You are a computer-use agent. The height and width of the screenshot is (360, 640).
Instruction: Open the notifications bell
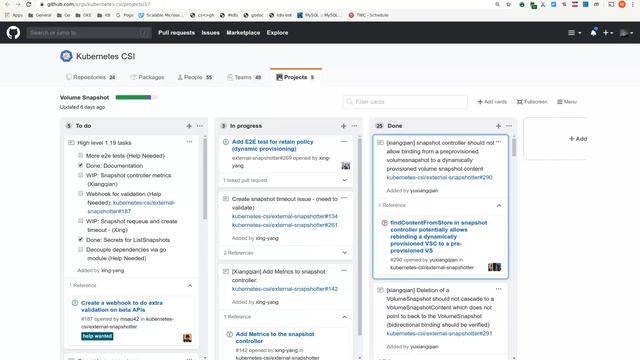[593, 33]
